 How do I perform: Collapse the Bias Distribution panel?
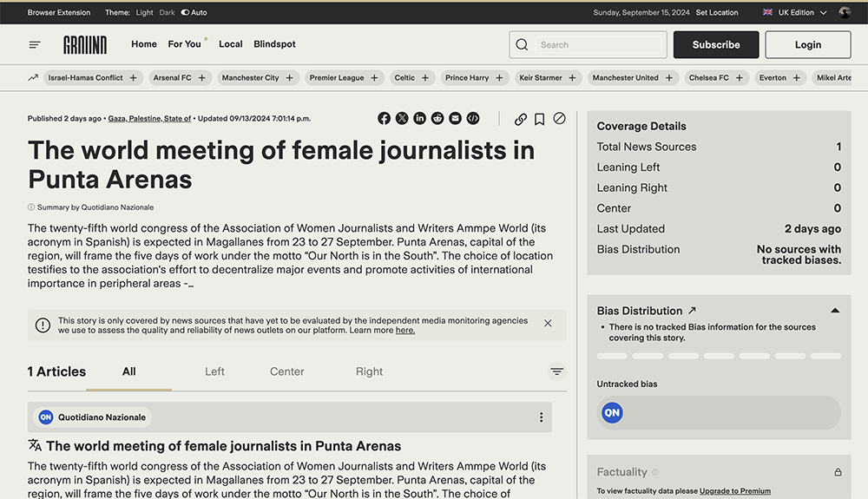point(835,311)
